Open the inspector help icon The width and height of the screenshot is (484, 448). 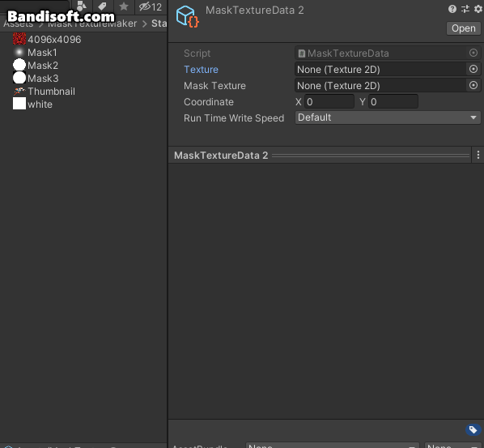[x=452, y=9]
